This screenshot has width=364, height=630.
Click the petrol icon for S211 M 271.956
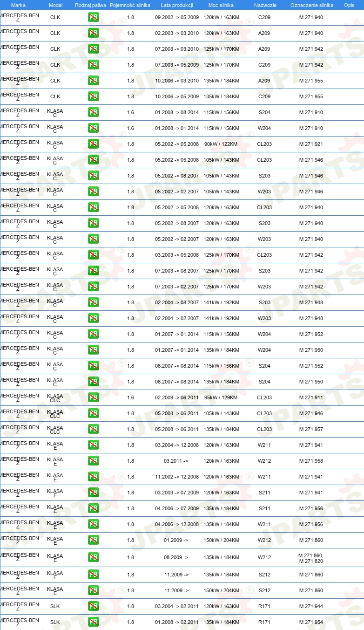(93, 508)
